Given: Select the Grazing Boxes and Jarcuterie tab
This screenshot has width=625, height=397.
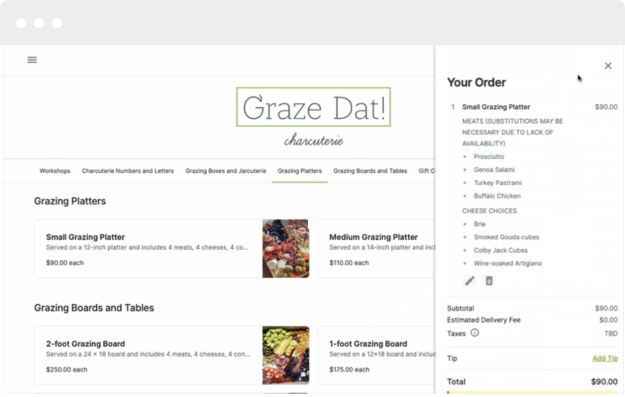Looking at the screenshot, I should pos(226,171).
